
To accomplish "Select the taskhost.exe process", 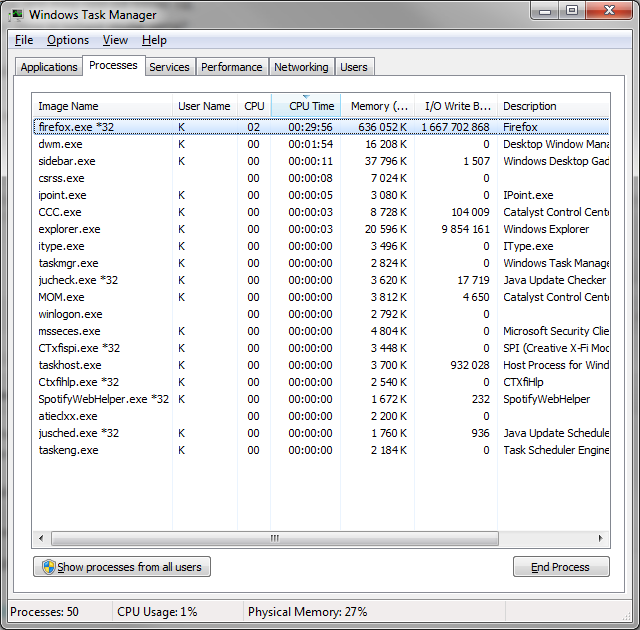I will [x=321, y=365].
